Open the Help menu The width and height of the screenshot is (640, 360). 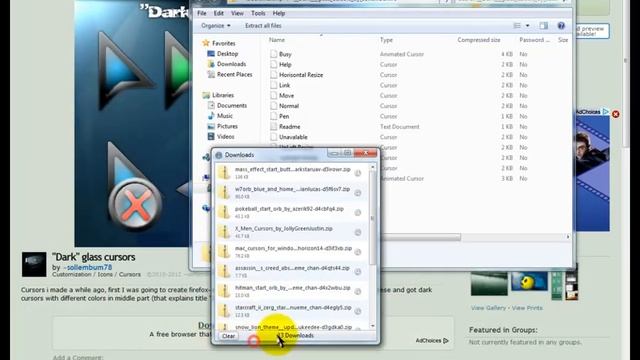279,13
